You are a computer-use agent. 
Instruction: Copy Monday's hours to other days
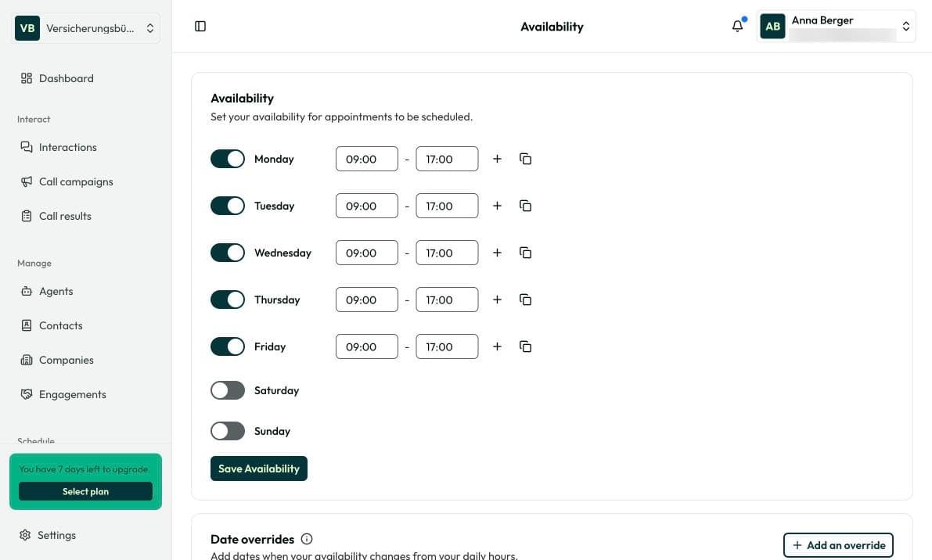pyautogui.click(x=525, y=159)
